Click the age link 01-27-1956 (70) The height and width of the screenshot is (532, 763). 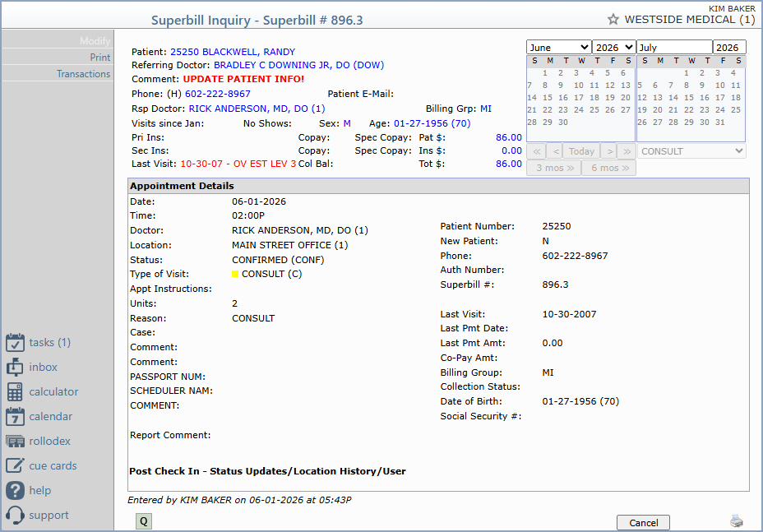432,123
